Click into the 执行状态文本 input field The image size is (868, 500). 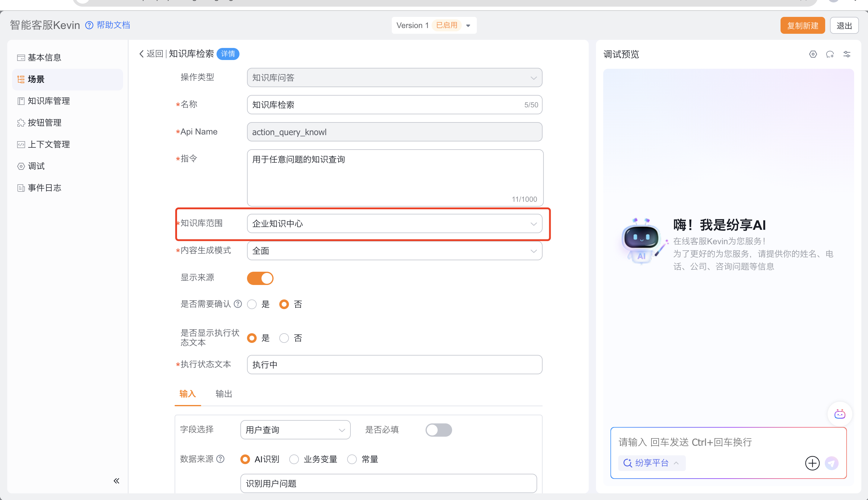coord(394,365)
